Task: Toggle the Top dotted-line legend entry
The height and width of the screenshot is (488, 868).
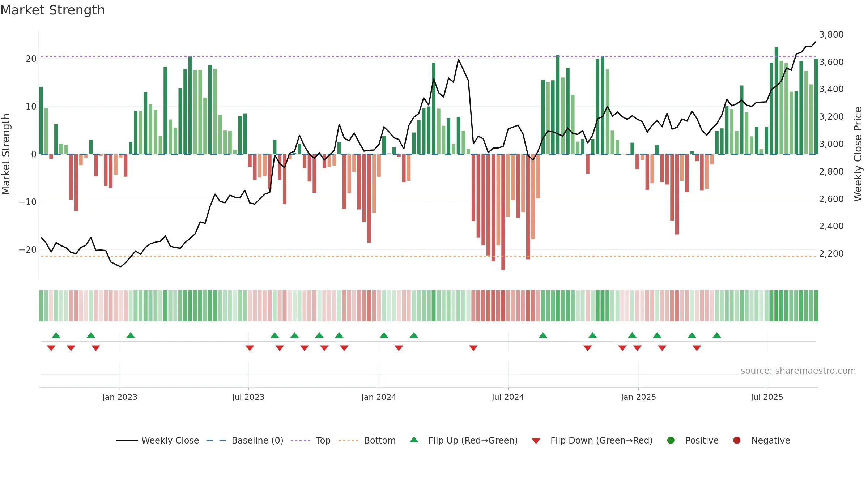Action: pos(310,440)
